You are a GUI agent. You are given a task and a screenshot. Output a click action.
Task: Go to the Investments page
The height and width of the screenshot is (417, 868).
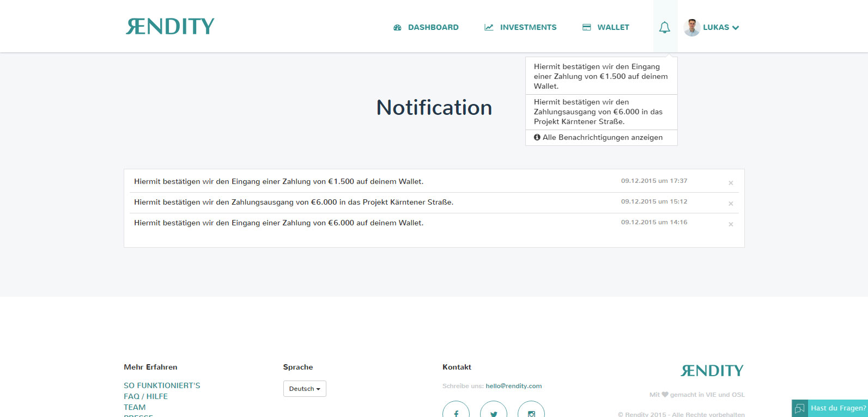coord(520,27)
